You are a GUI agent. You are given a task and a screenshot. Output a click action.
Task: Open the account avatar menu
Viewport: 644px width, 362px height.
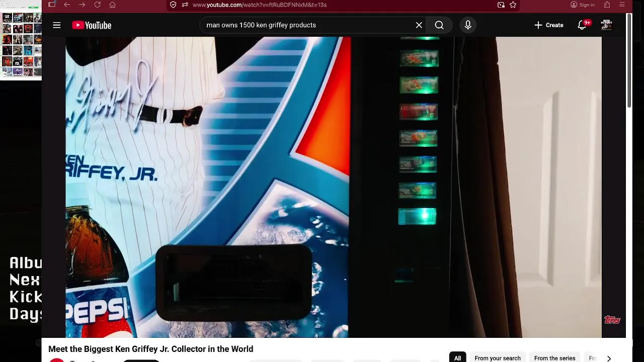(x=607, y=25)
